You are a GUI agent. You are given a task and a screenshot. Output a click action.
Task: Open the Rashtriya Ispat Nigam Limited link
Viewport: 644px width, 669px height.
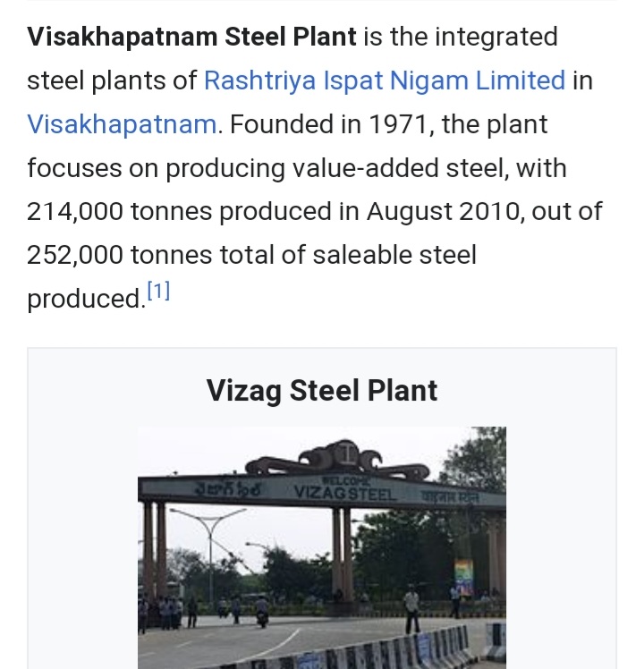point(385,80)
